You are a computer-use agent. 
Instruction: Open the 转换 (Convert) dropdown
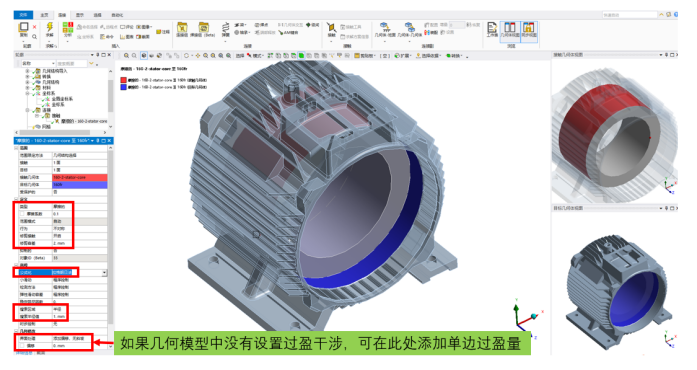pyautogui.click(x=454, y=56)
